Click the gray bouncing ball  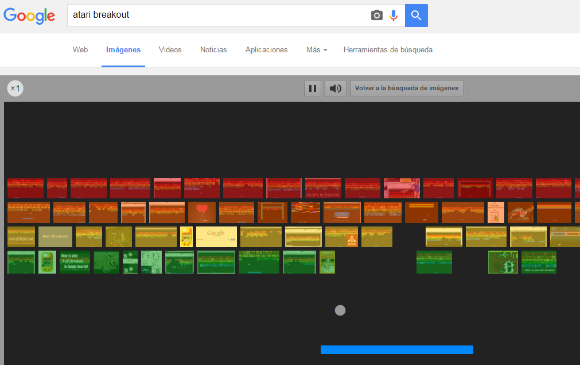(340, 310)
